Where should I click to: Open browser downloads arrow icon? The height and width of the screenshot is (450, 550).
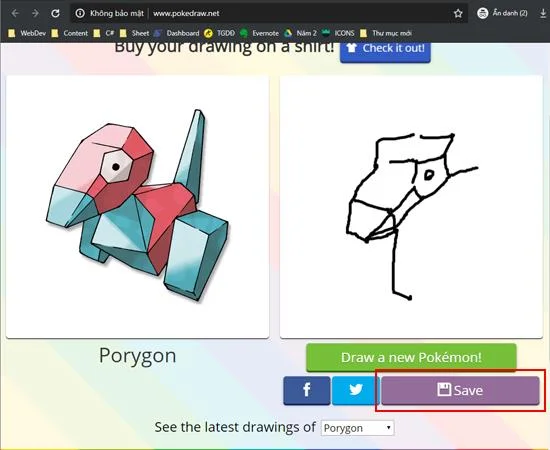543,13
